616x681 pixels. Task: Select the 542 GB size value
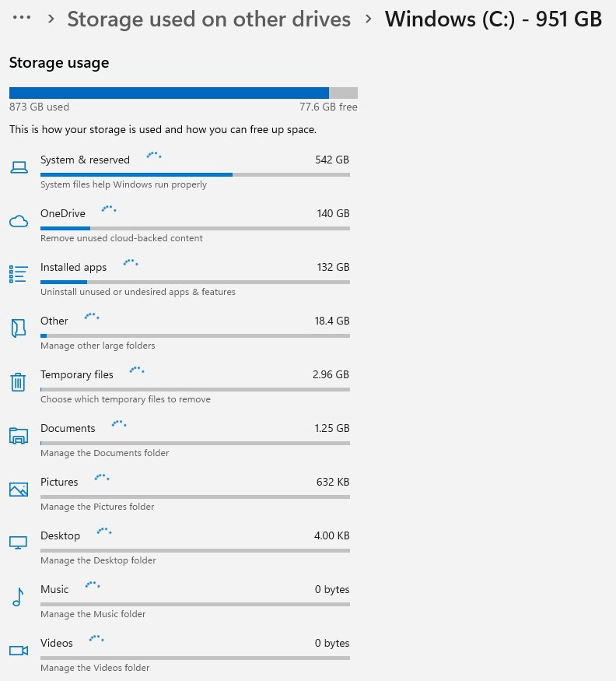point(332,160)
